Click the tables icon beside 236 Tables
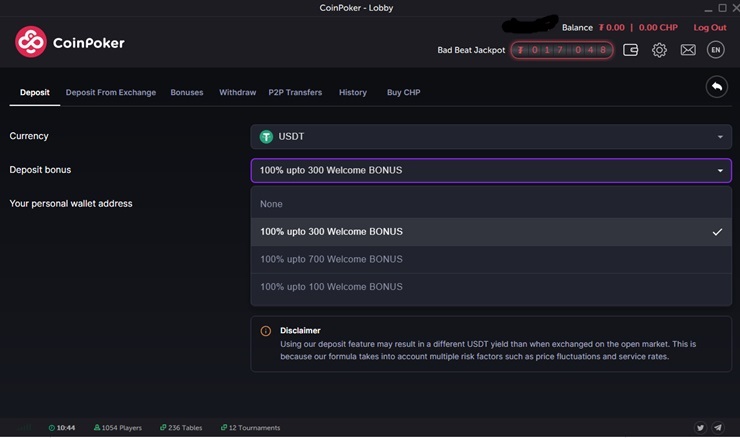Viewport: 740px width, 438px height. coord(163,428)
